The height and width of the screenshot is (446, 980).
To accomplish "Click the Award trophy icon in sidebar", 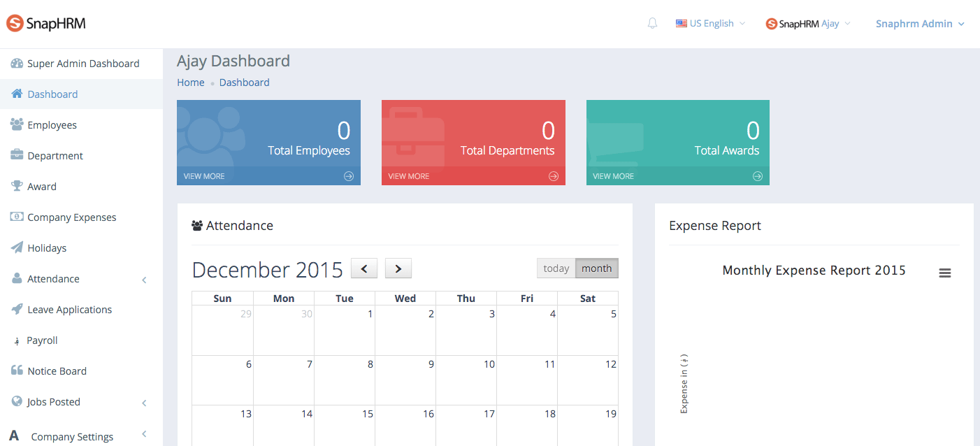I will pyautogui.click(x=17, y=186).
